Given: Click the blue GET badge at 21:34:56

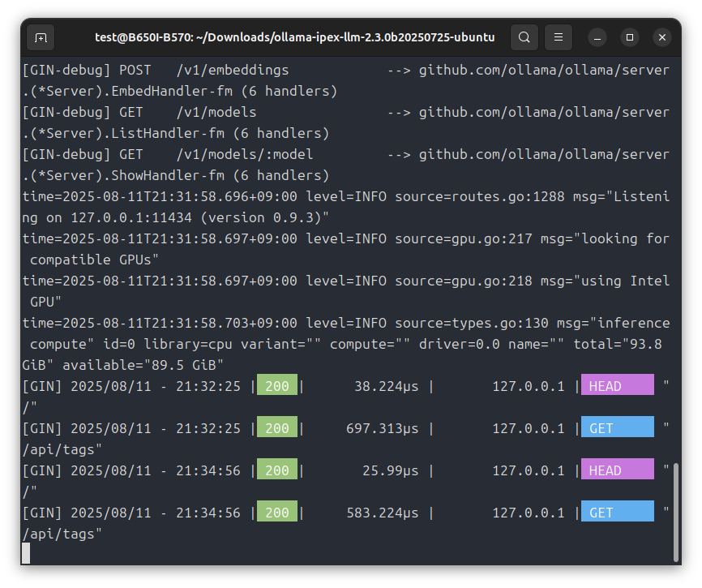Looking at the screenshot, I should click(x=618, y=512).
